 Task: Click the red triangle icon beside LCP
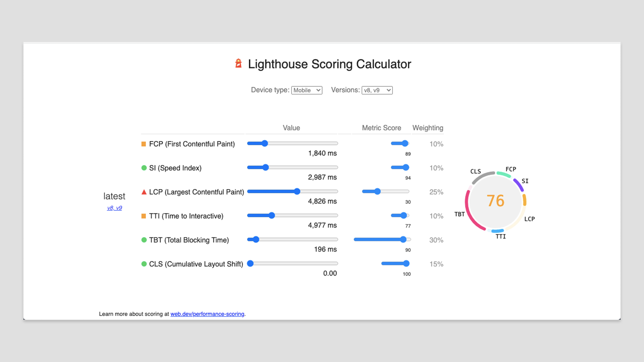pyautogui.click(x=144, y=192)
